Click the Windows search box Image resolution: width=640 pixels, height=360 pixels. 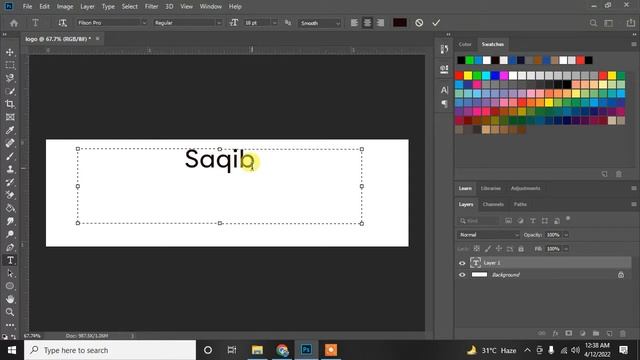(x=110, y=350)
